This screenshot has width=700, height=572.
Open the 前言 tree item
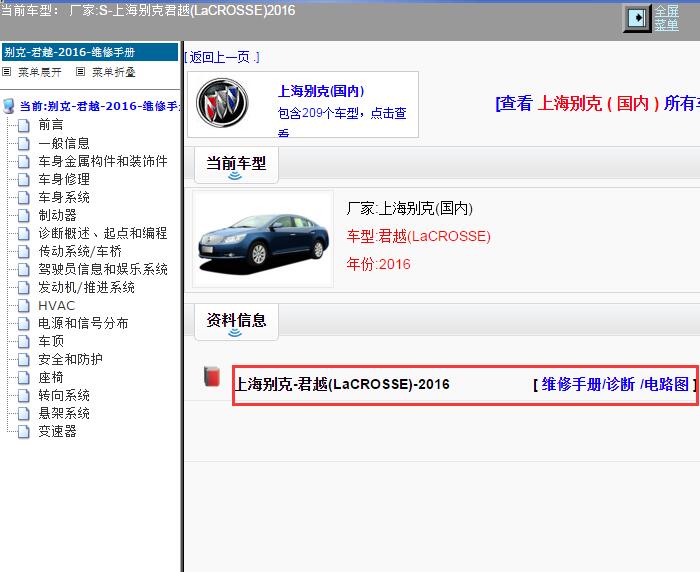[51, 125]
